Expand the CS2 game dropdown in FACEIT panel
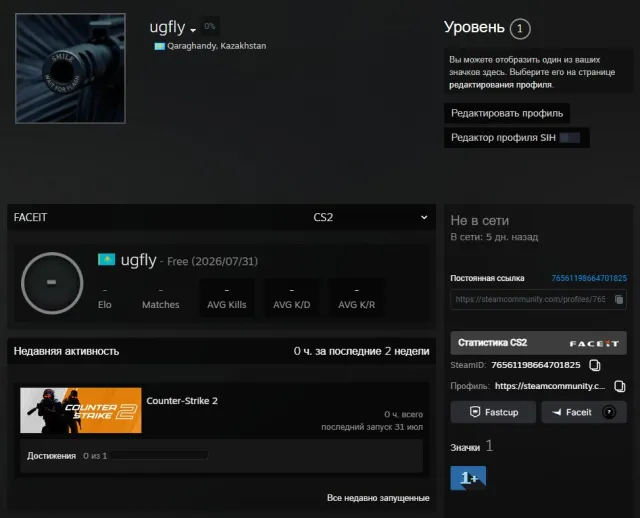The width and height of the screenshot is (640, 518). 370,217
